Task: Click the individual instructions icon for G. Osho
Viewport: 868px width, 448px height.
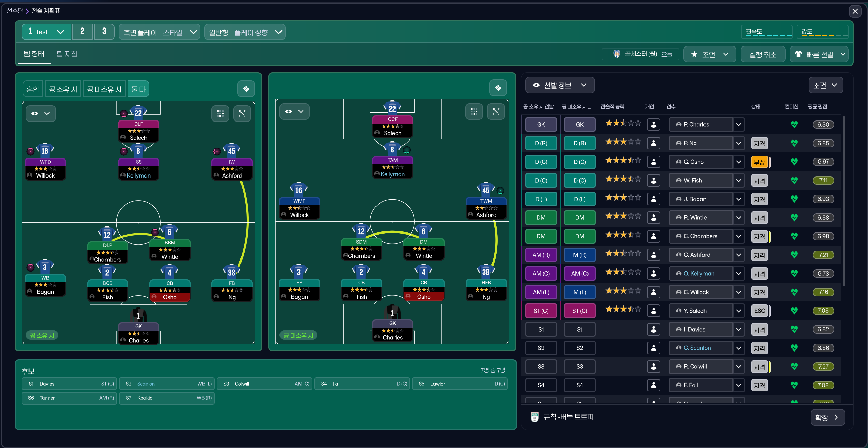Action: click(x=653, y=162)
